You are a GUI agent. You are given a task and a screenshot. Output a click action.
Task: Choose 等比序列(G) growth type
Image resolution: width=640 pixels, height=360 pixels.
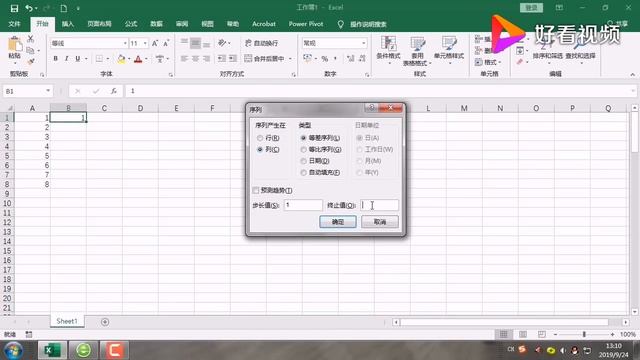pyautogui.click(x=321, y=149)
